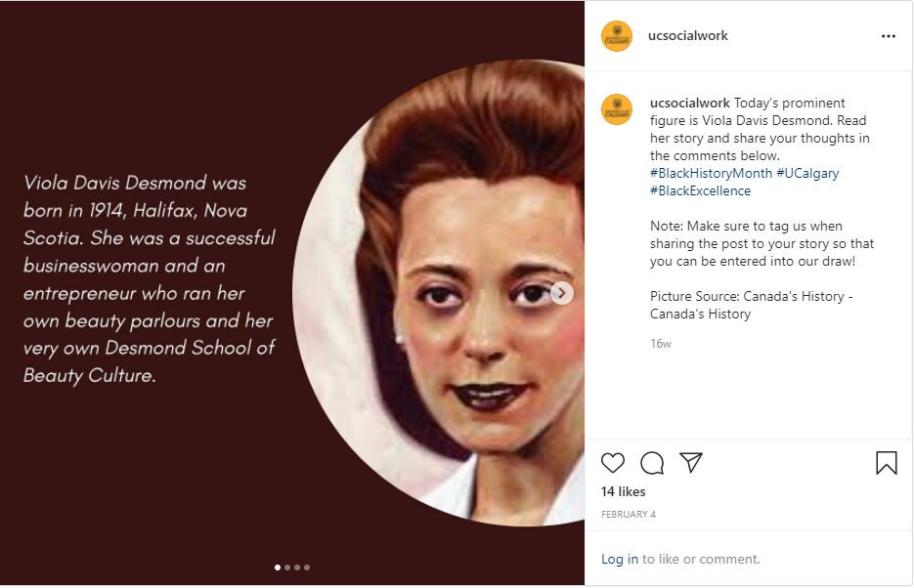
Task: Open the three-dot more options menu
Action: tap(888, 36)
